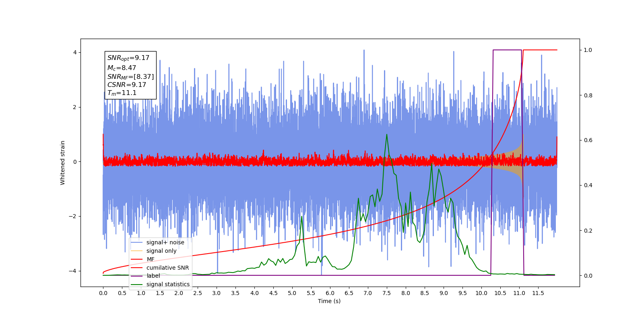Click the 4 tick on the whitened strain axis

pos(75,53)
